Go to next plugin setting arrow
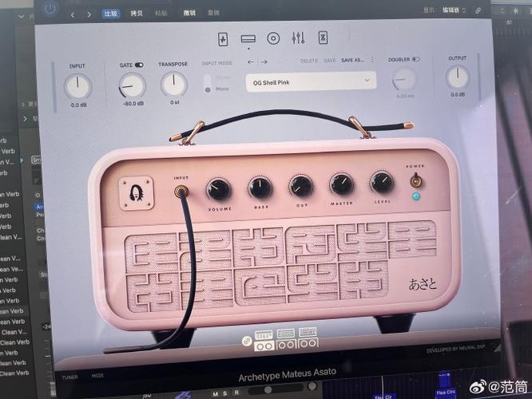Screen dimensions: 532x399 [x=89, y=14]
